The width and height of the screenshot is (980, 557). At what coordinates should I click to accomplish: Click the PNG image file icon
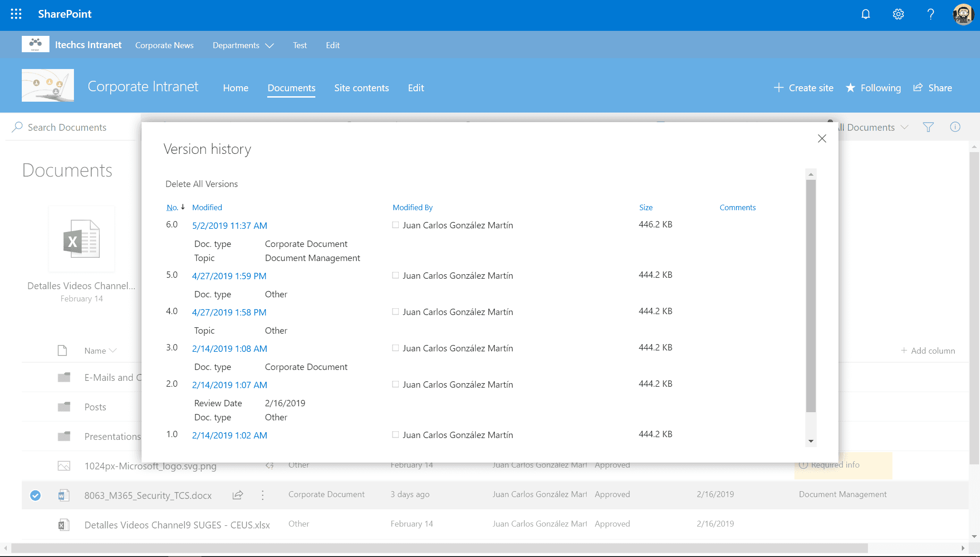pyautogui.click(x=64, y=466)
